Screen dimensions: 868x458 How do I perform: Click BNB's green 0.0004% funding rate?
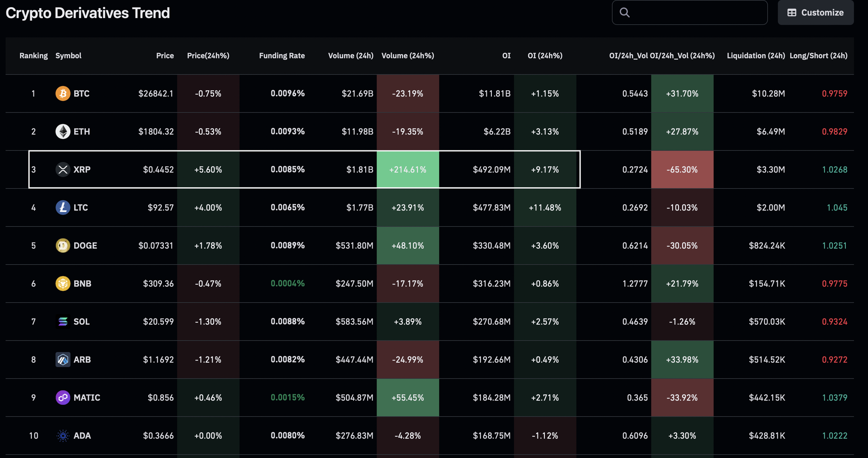point(288,283)
